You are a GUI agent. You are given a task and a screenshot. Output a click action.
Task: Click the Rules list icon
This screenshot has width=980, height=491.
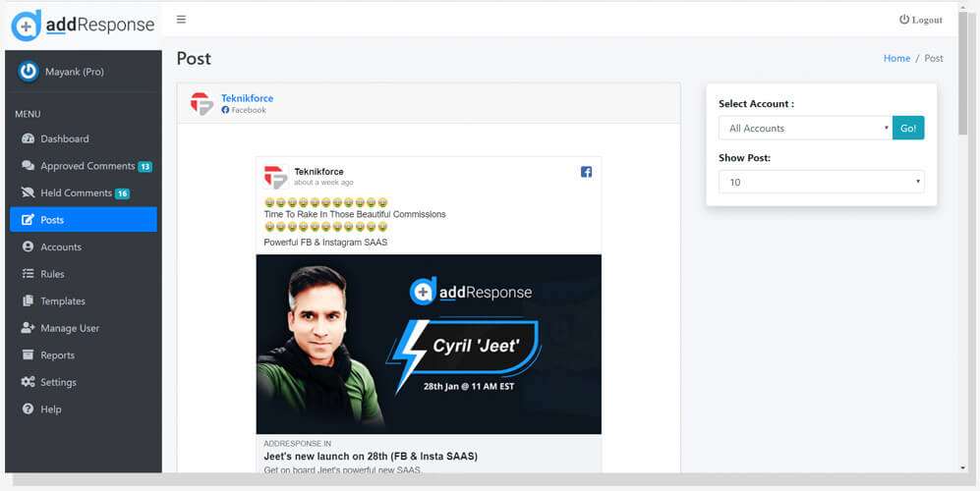click(29, 274)
